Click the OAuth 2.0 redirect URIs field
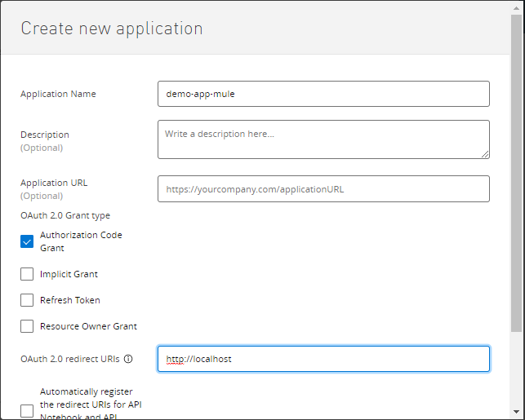The width and height of the screenshot is (525, 420). 323,359
